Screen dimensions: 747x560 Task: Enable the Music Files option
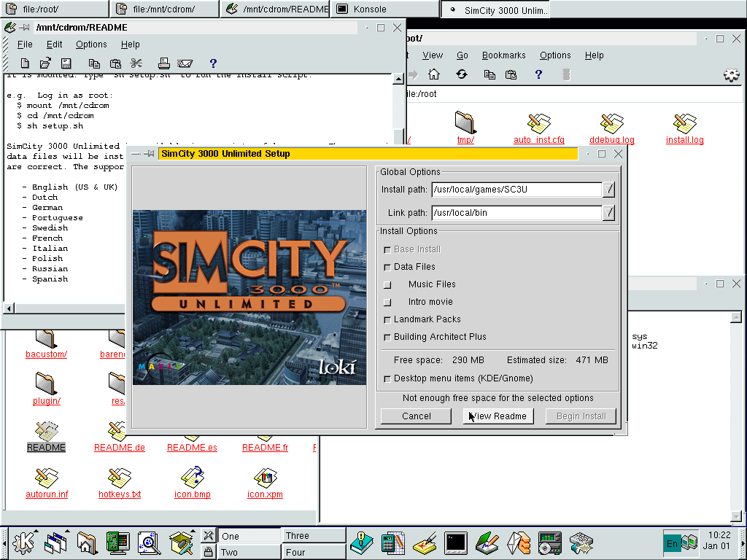pyautogui.click(x=387, y=284)
